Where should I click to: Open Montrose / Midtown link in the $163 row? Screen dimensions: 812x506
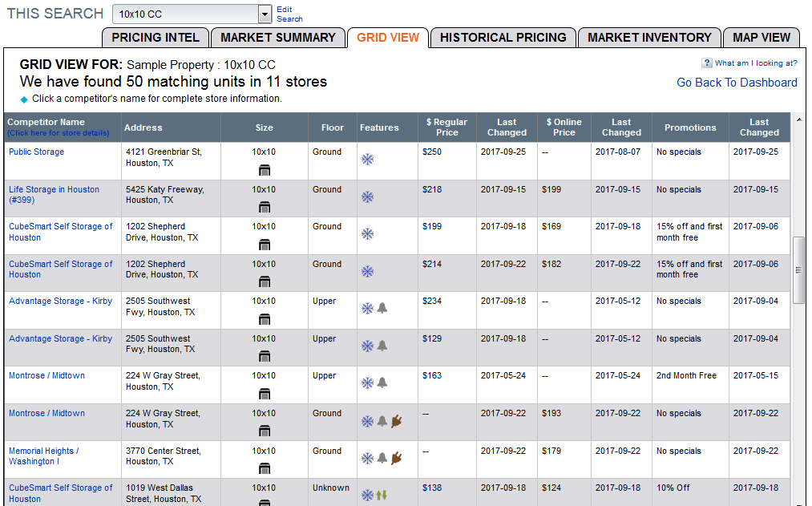(x=46, y=375)
